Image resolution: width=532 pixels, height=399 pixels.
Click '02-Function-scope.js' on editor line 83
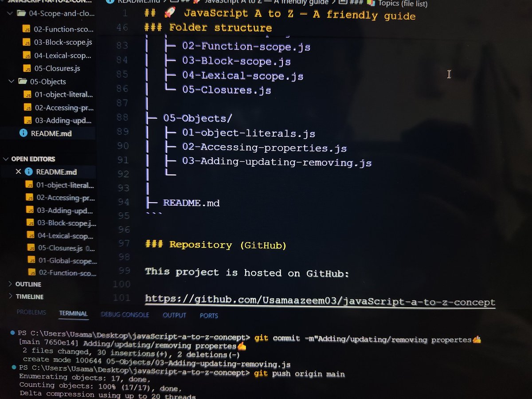tap(246, 47)
